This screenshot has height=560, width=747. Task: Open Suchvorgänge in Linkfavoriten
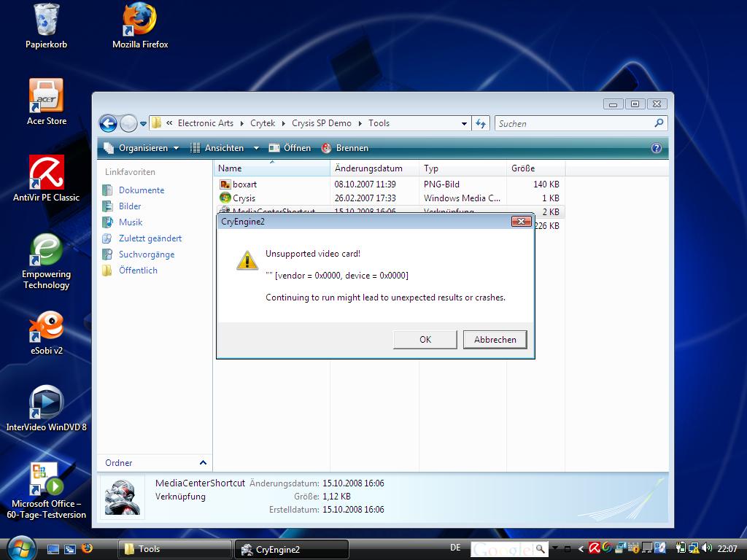click(x=139, y=254)
